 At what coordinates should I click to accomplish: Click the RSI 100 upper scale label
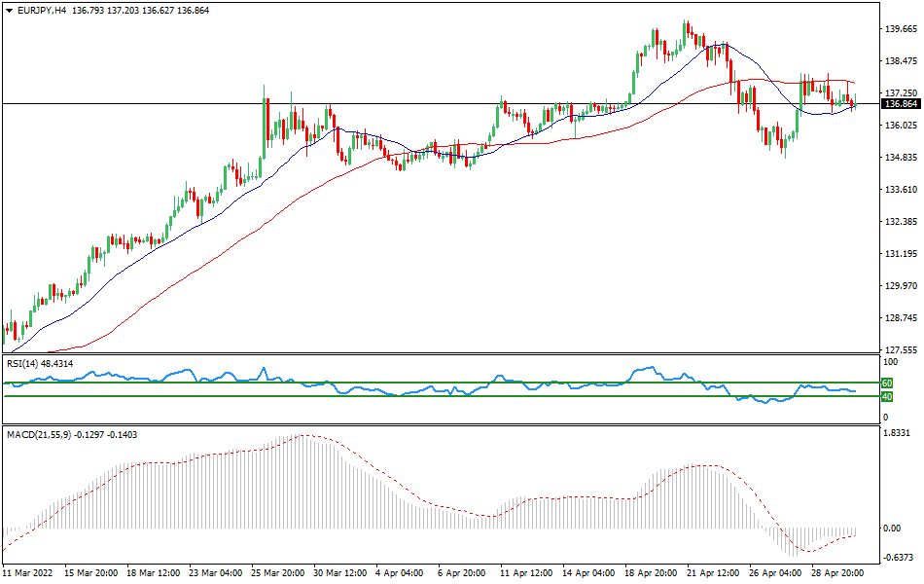point(888,362)
